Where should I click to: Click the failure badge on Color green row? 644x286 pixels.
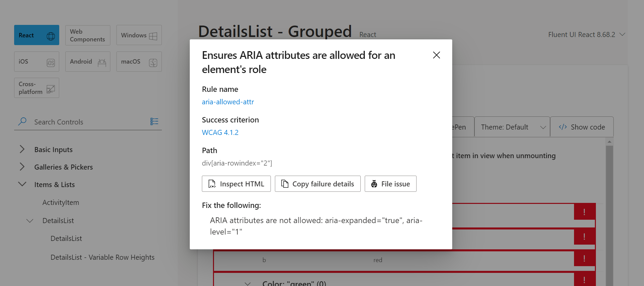pyautogui.click(x=584, y=280)
